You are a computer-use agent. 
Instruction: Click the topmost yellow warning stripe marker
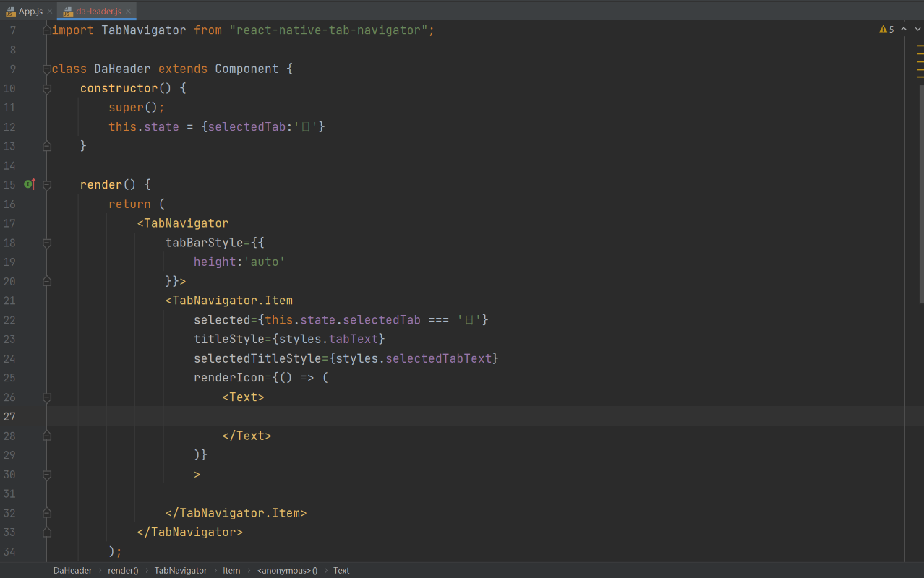point(920,46)
